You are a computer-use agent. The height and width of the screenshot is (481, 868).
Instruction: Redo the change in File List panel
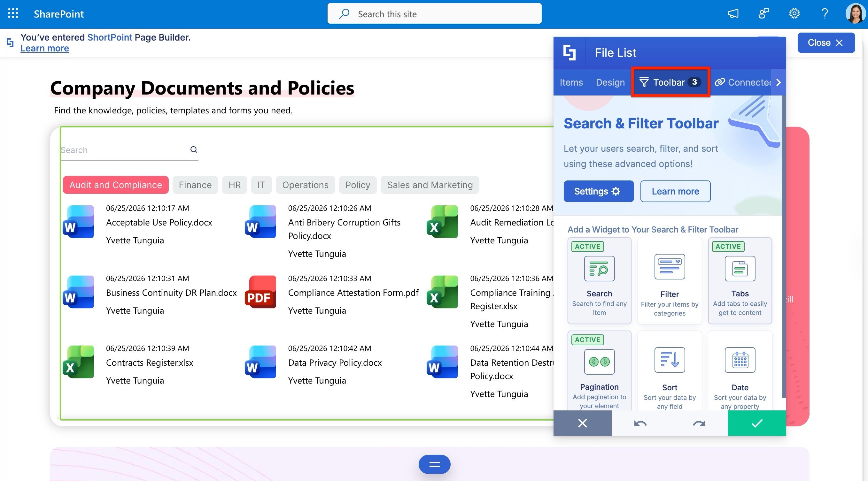(699, 424)
